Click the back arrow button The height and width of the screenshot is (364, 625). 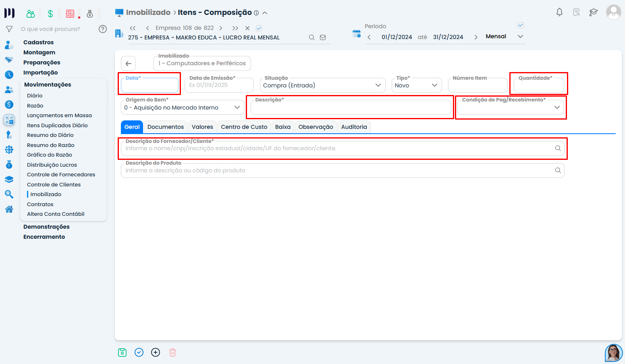pyautogui.click(x=128, y=64)
